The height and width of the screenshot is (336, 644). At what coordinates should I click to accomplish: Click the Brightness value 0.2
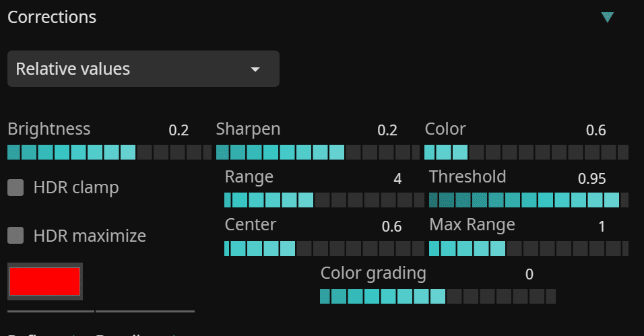(x=179, y=130)
